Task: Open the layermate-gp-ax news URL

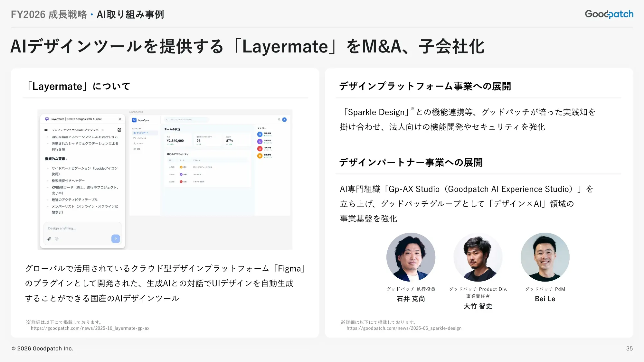Action: (x=90, y=328)
